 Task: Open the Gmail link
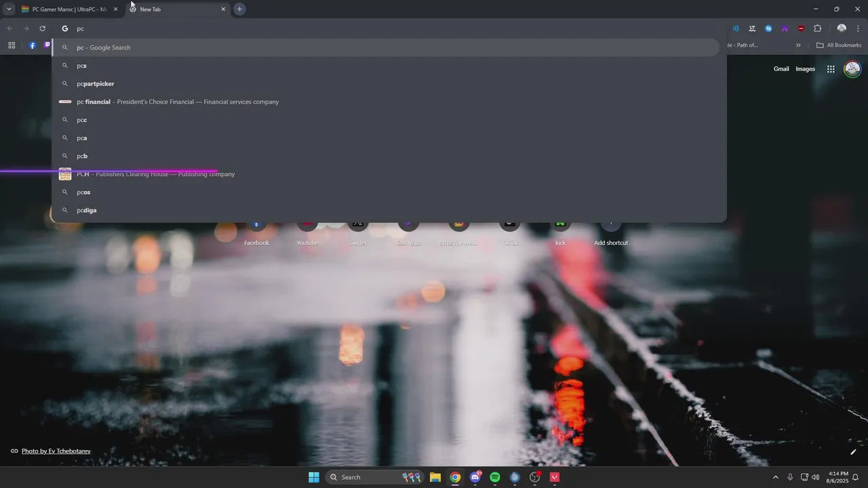[781, 68]
